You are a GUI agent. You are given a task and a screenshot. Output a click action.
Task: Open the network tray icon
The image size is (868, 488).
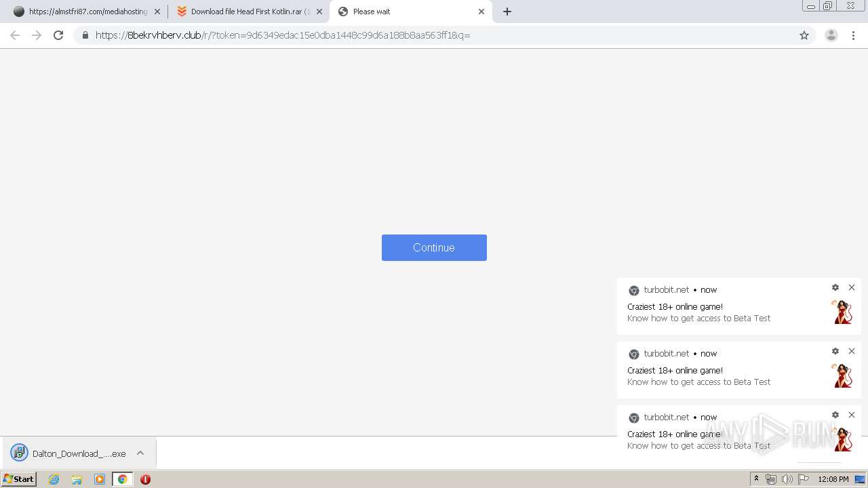[x=771, y=479]
